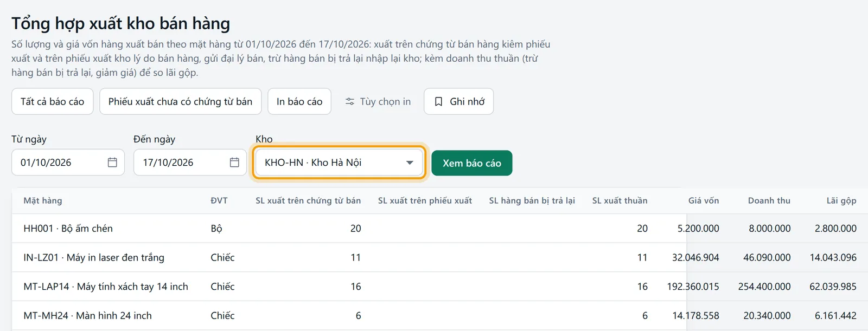Focus the Đến ngày field showing 17/10/2026
Viewport: 868px width, 331px height.
(x=190, y=163)
